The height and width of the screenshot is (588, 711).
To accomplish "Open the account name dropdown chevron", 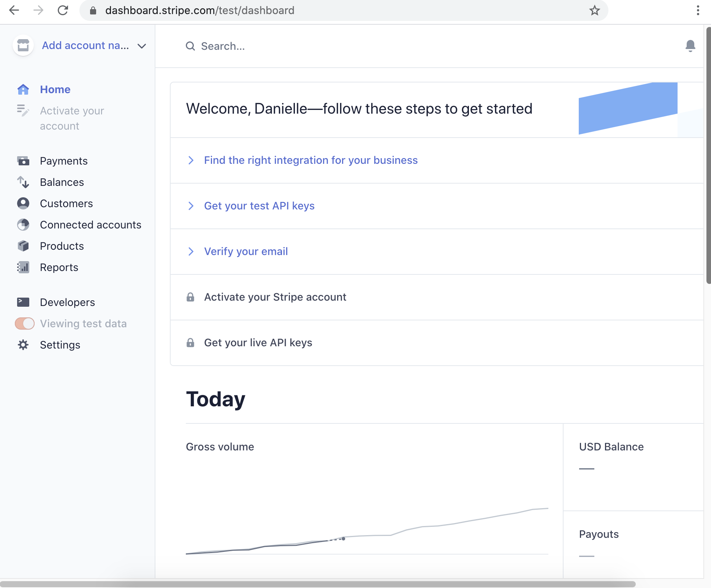I will point(142,46).
